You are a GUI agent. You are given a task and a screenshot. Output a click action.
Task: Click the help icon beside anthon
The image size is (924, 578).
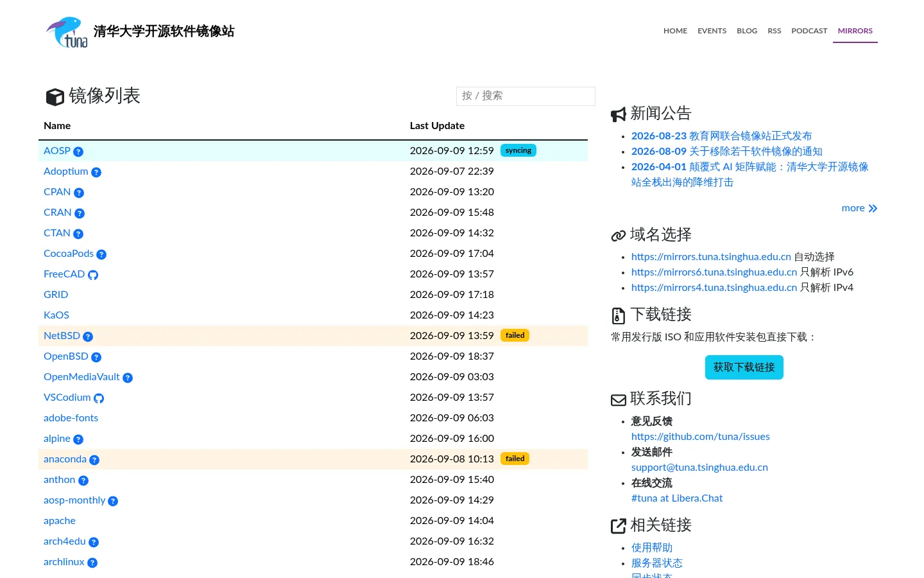coord(83,480)
